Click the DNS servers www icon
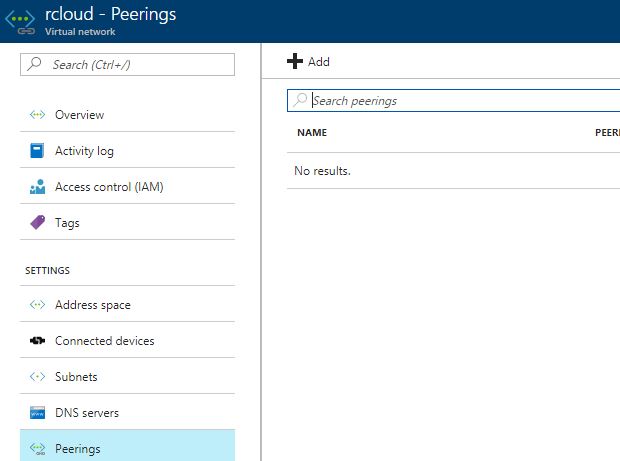Screen dimensions: 620x461 [37, 412]
